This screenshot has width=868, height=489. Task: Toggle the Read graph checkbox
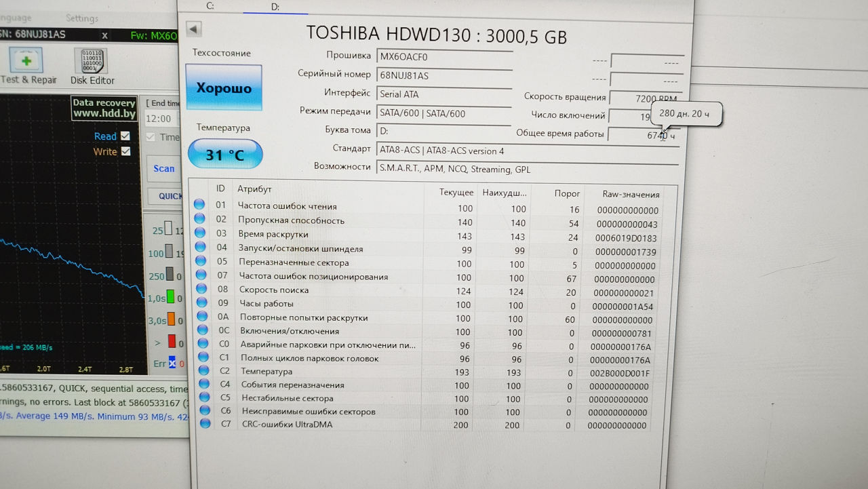coord(125,136)
